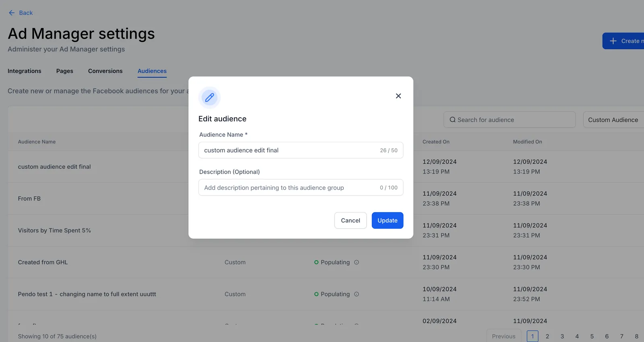Go back using the Back link
This screenshot has height=342, width=644.
tap(21, 13)
